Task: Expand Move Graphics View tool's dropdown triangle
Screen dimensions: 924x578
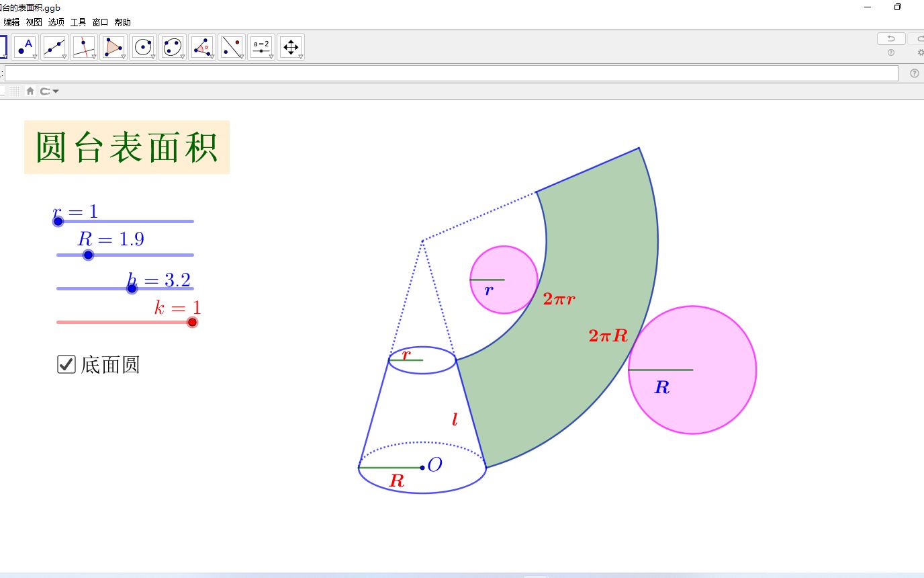Action: [x=301, y=57]
